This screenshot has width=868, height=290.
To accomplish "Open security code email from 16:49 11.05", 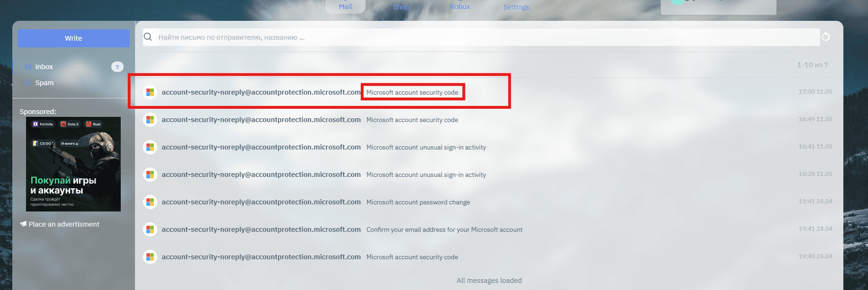I will point(489,120).
